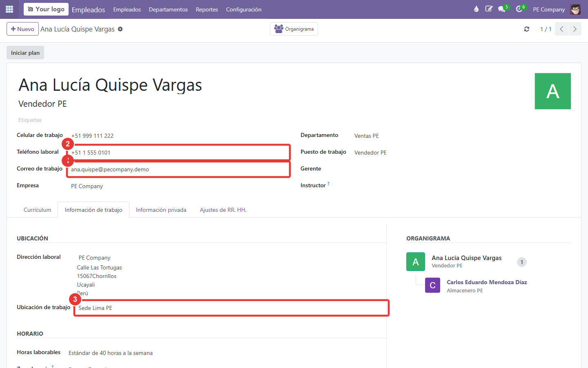Screen dimensions: 588x368
Task: Open the user avatar menu
Action: [575, 9]
